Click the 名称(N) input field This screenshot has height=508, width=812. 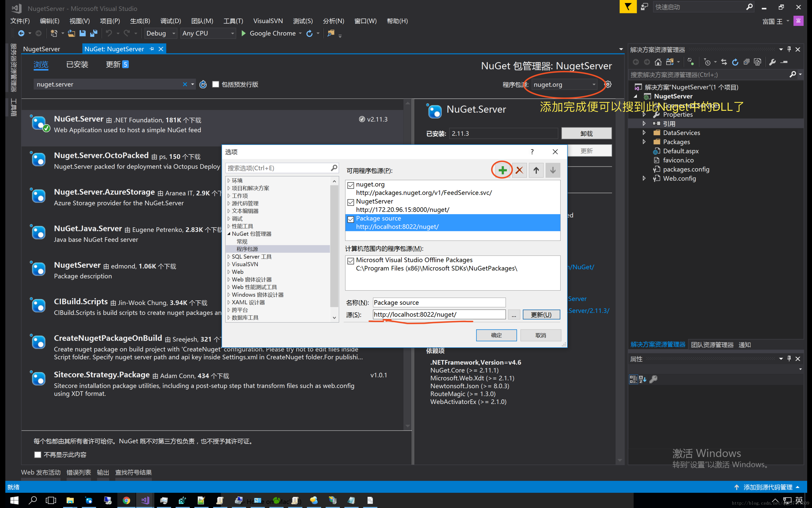pyautogui.click(x=439, y=302)
